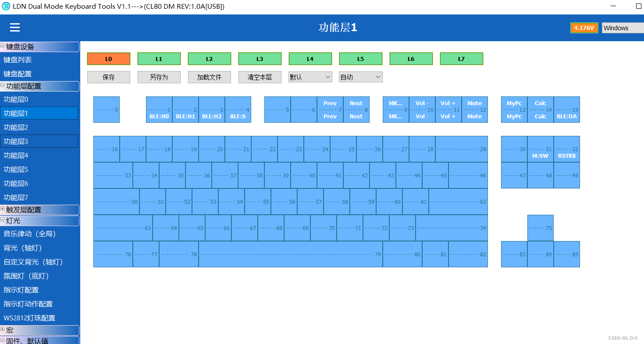The image size is (644, 344).
Task: Click the LDN app logo icon
Action: (6, 7)
